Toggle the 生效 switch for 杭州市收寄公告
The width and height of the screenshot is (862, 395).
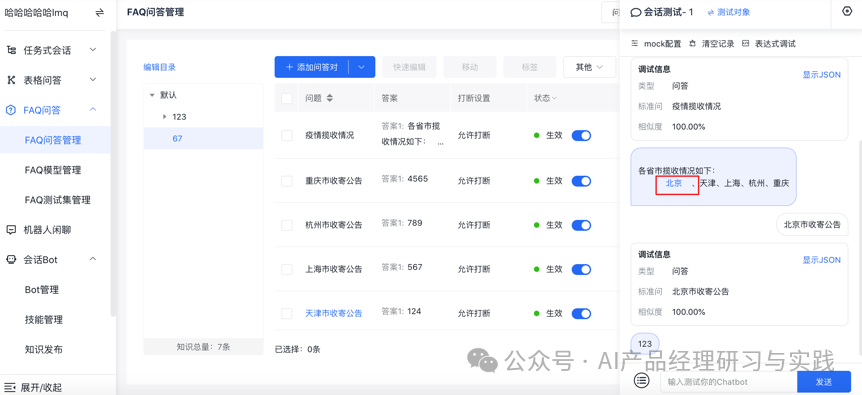coord(581,225)
